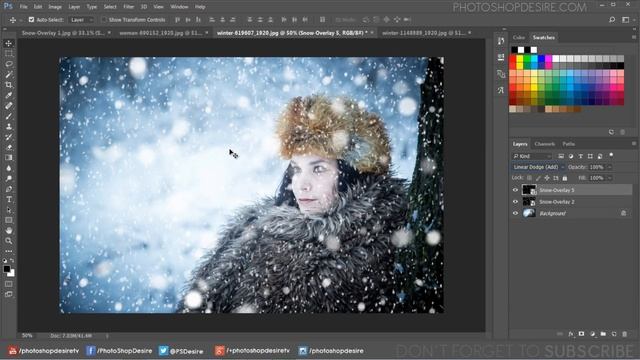Screen dimensions: 640x360
Task: Toggle lock image pixels brush icon
Action: pos(538,178)
